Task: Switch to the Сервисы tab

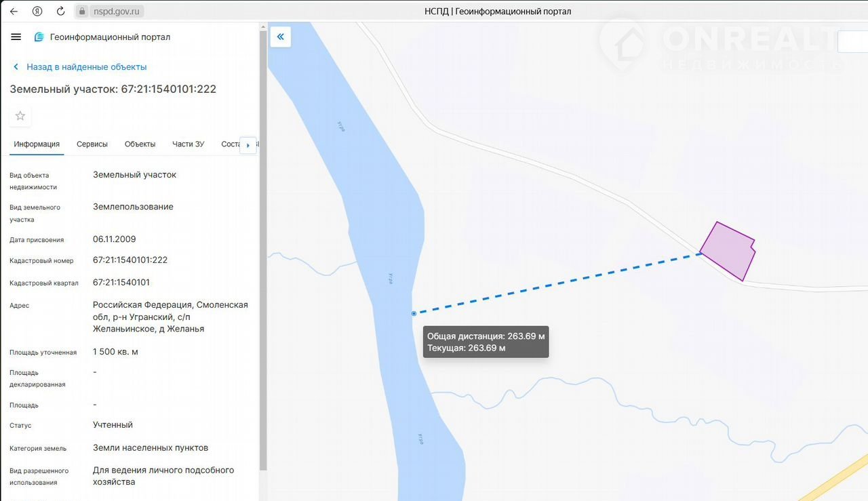Action: (92, 144)
